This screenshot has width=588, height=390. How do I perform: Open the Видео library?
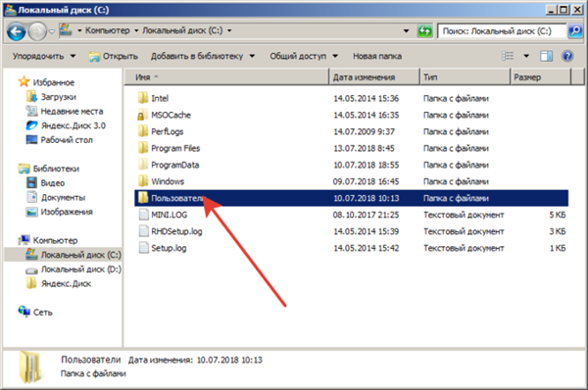53,183
